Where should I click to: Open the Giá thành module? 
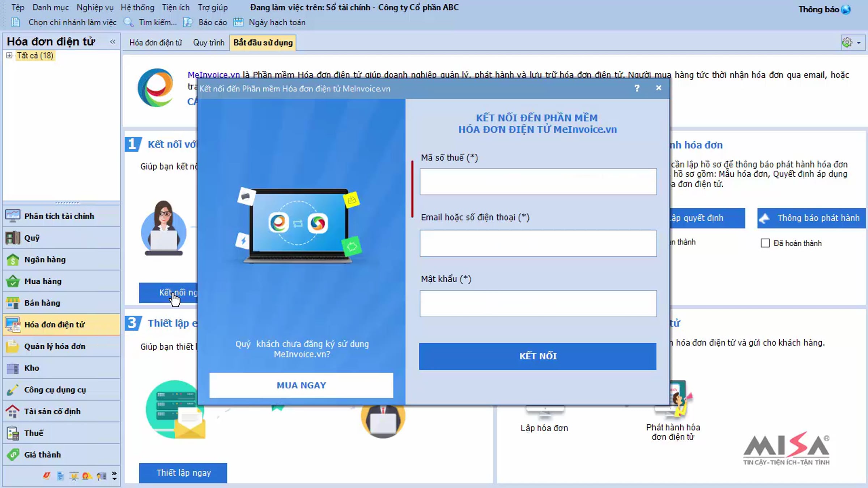[61, 454]
